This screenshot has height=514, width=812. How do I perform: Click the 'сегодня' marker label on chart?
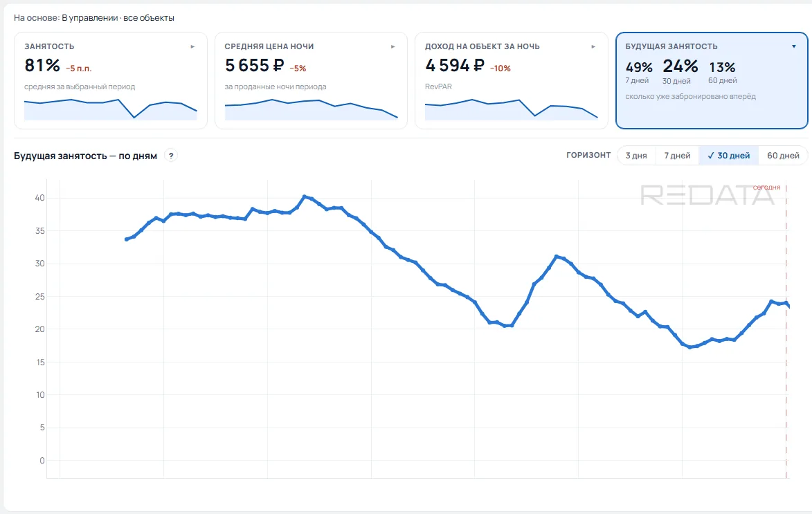point(766,187)
